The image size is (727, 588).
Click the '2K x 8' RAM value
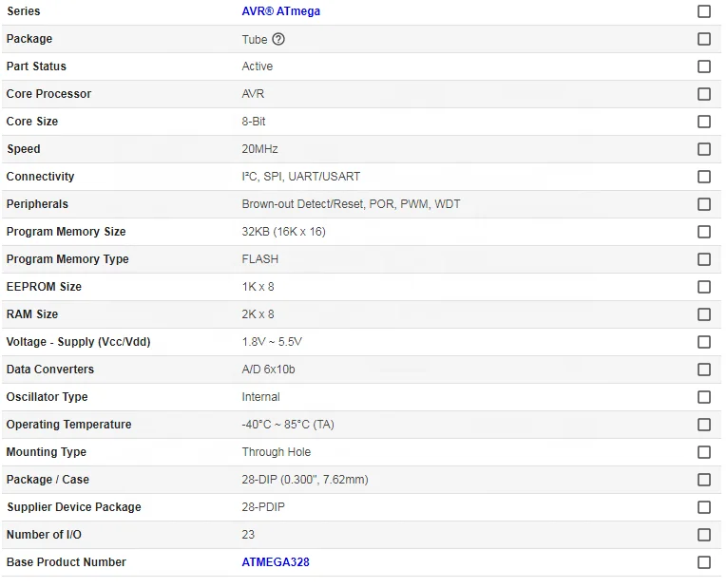tap(258, 314)
